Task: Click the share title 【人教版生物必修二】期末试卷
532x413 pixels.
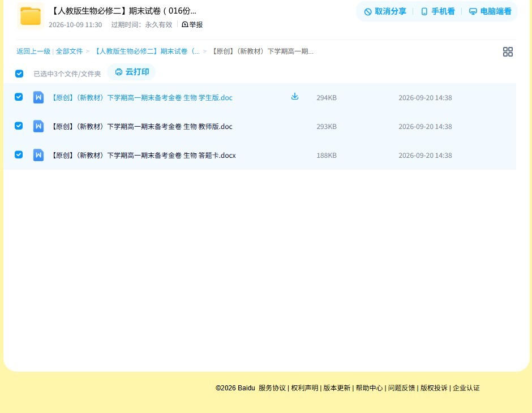Action: click(123, 11)
